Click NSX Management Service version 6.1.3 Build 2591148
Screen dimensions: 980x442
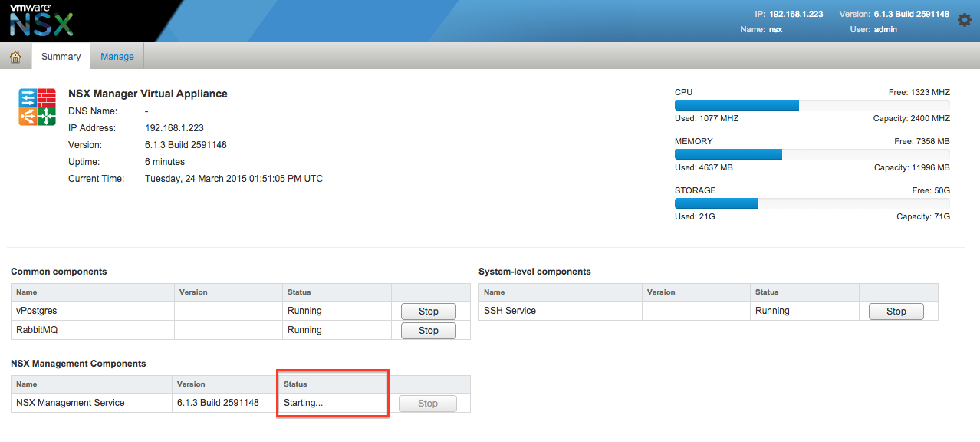[218, 403]
